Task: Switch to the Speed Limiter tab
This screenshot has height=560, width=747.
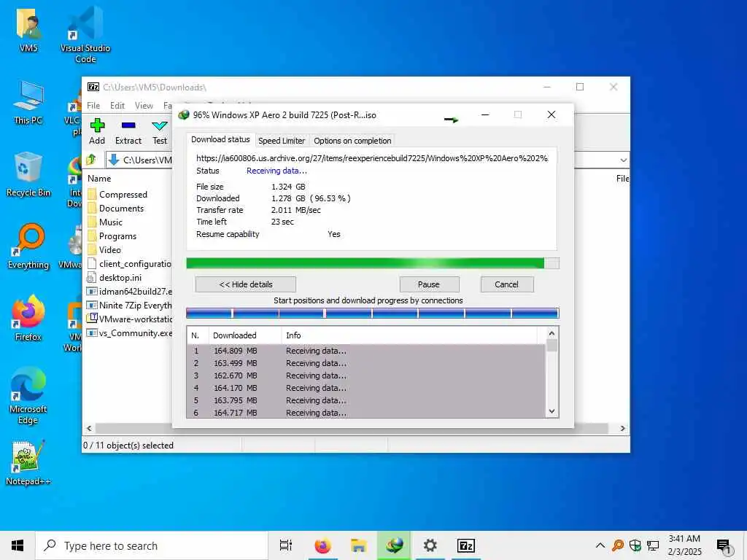Action: 282,141
